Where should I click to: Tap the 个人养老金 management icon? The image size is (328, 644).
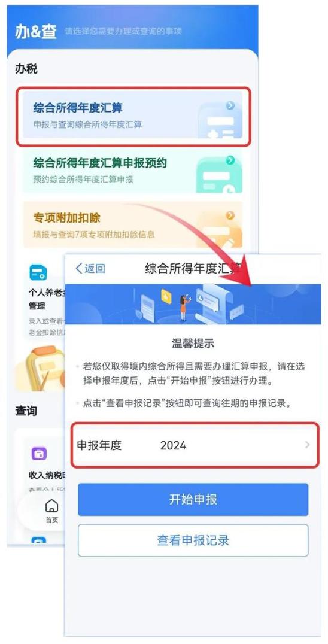pyautogui.click(x=38, y=273)
